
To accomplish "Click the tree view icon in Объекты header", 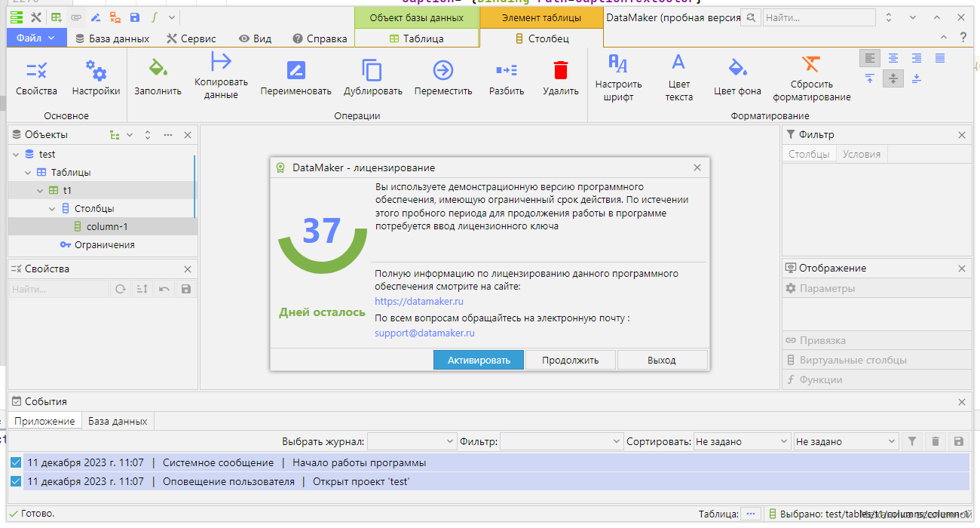I will [115, 135].
